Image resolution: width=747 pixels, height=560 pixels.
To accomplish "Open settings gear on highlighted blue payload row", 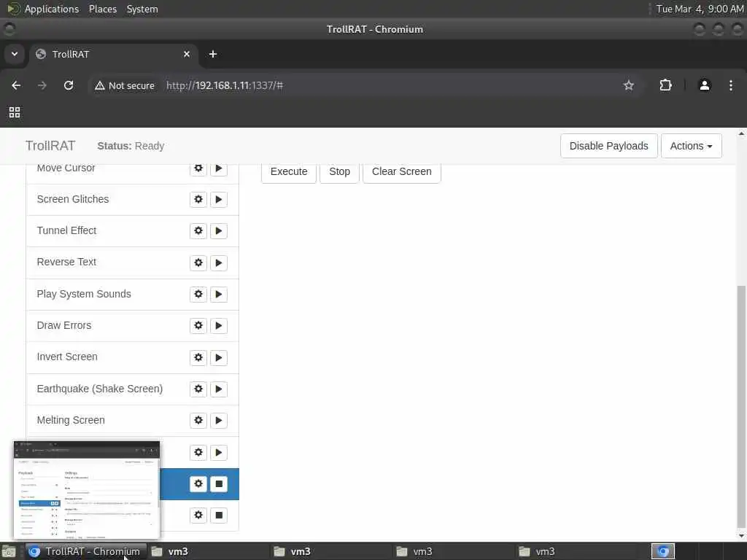I will click(x=198, y=484).
